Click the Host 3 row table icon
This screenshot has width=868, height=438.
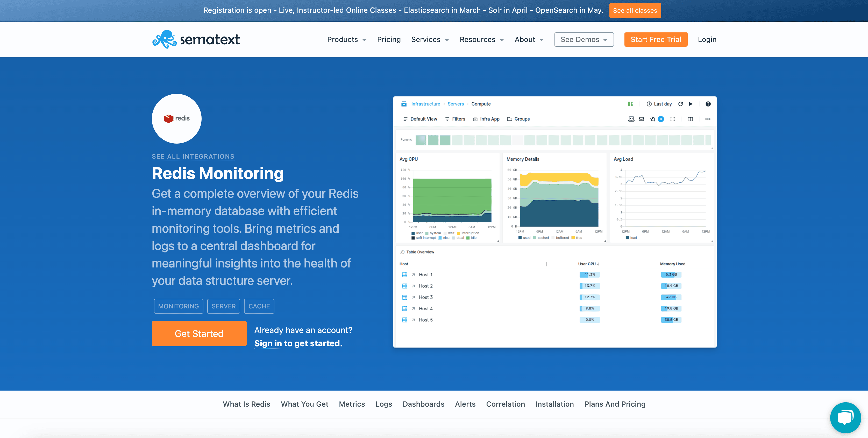(404, 297)
